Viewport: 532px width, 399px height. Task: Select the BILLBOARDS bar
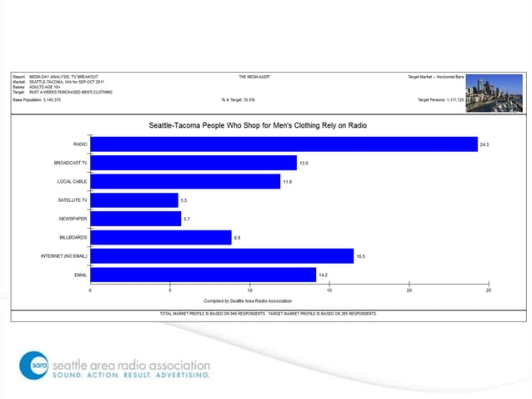pyautogui.click(x=161, y=238)
